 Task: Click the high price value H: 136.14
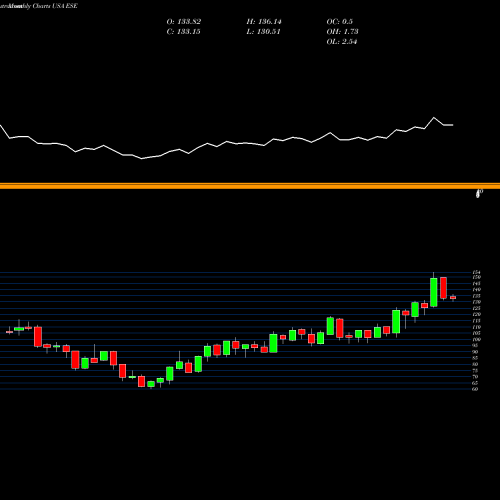(264, 22)
